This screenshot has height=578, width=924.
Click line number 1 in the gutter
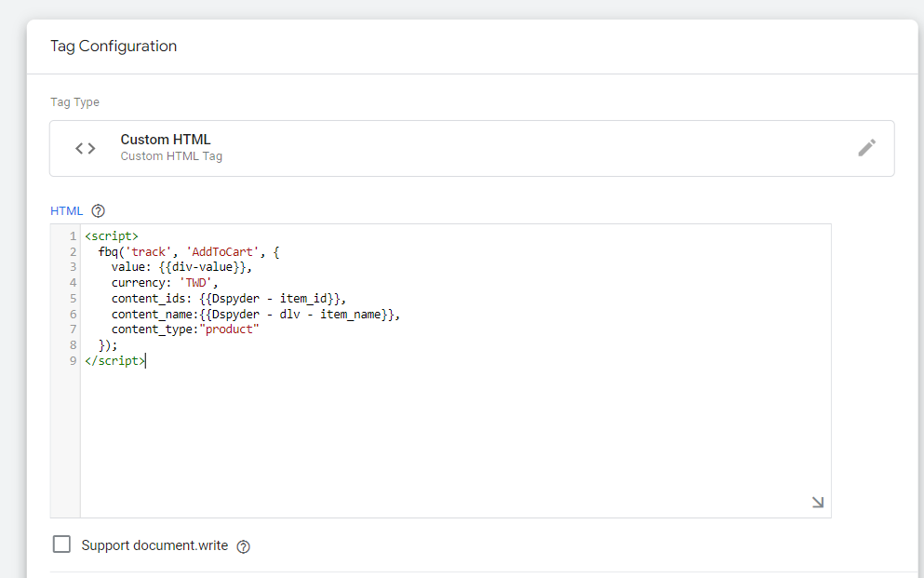point(74,236)
